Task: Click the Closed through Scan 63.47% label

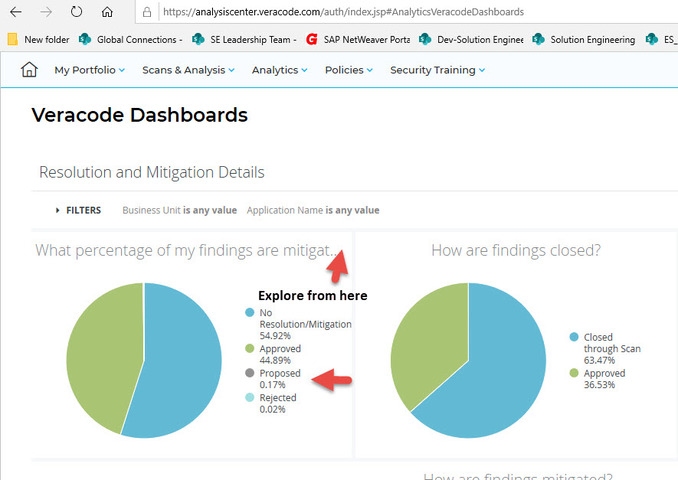Action: (x=612, y=349)
